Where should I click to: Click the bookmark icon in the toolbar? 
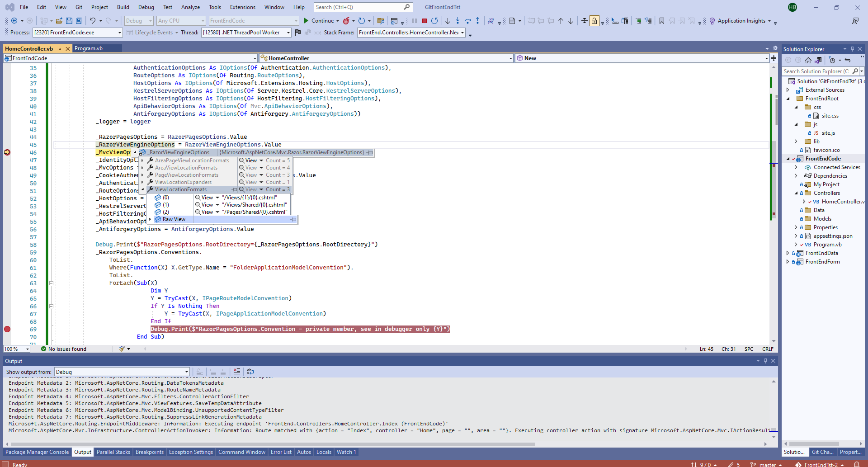(x=662, y=21)
